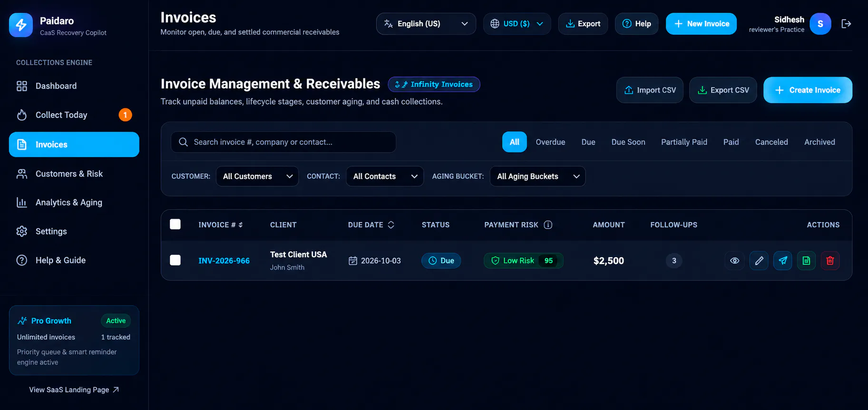Click the globe icon in currency selector
The height and width of the screenshot is (410, 868).
pos(495,24)
